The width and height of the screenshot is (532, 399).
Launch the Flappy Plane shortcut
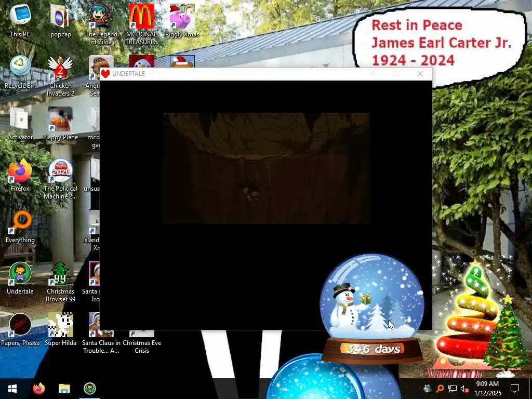[60, 124]
